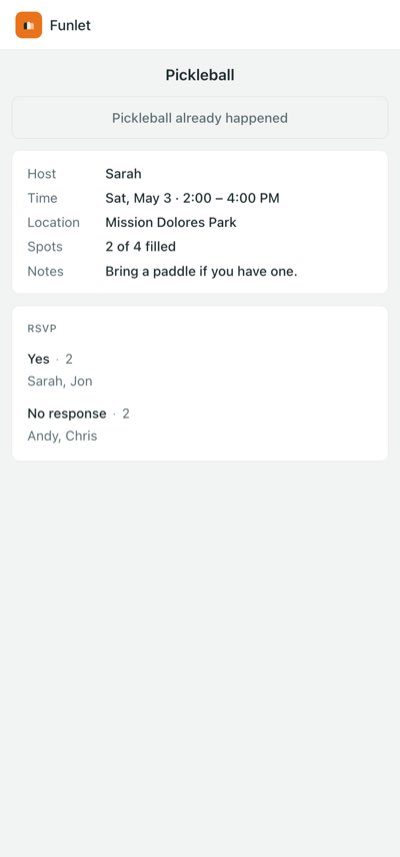Viewport: 400px width, 857px height.
Task: Select the Pickleball event title
Action: (200, 75)
